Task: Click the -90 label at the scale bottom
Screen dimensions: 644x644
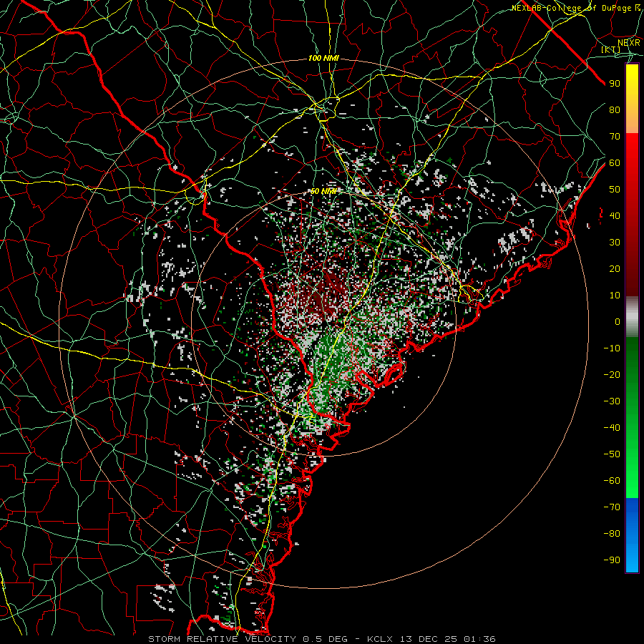Action: pyautogui.click(x=612, y=560)
